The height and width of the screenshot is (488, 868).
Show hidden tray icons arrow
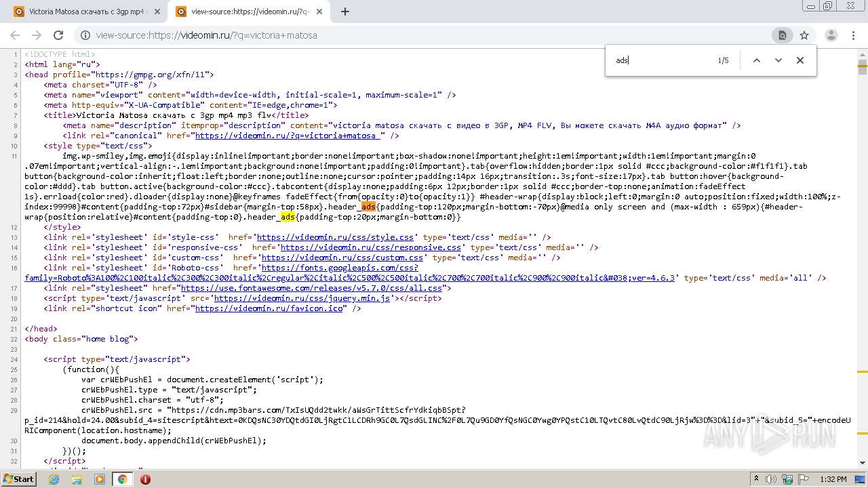pos(757,479)
